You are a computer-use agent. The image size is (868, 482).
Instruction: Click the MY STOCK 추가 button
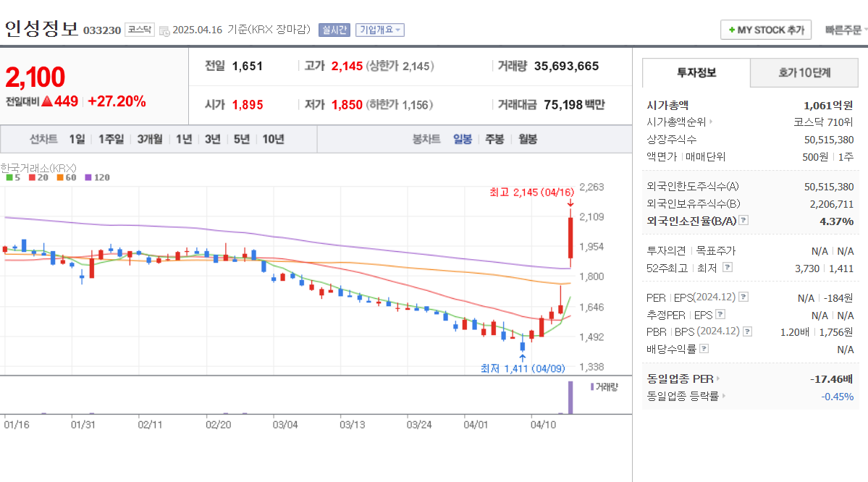pyautogui.click(x=766, y=30)
